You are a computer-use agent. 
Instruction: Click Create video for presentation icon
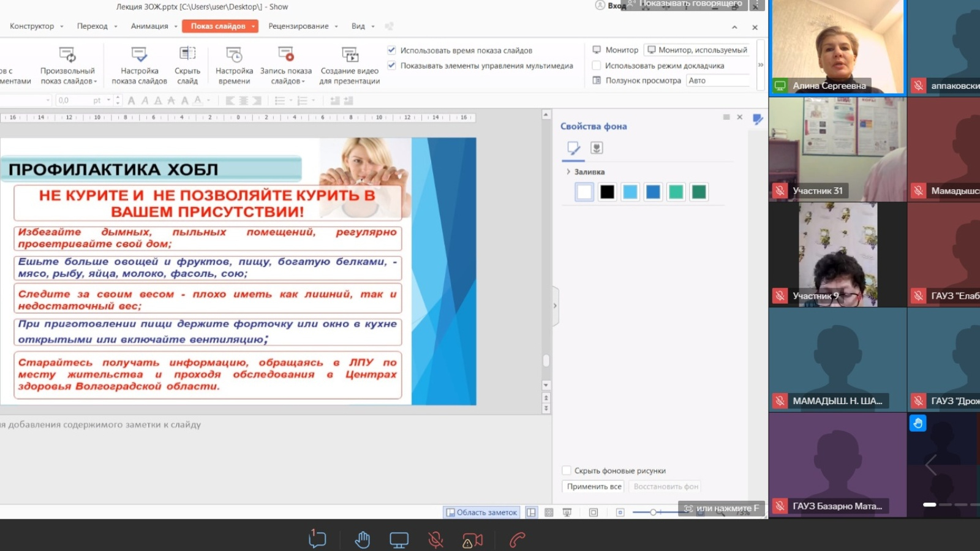coord(350,55)
